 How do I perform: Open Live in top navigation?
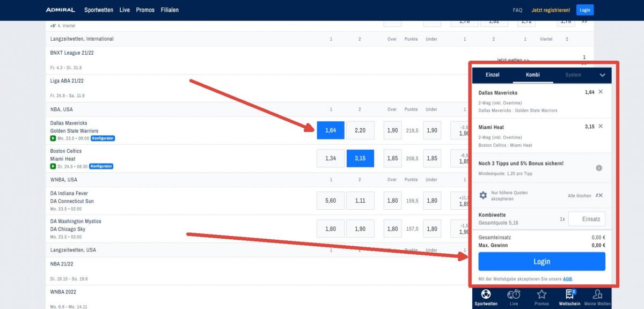point(125,10)
